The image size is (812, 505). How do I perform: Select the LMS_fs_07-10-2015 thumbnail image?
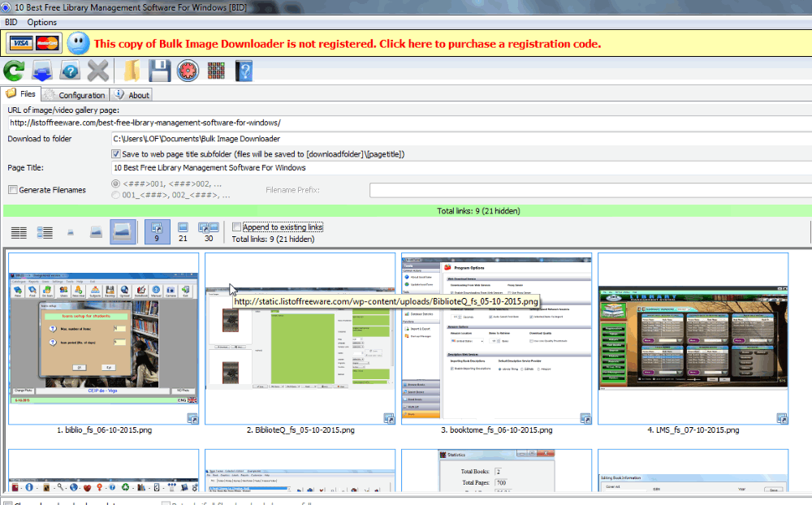point(693,339)
